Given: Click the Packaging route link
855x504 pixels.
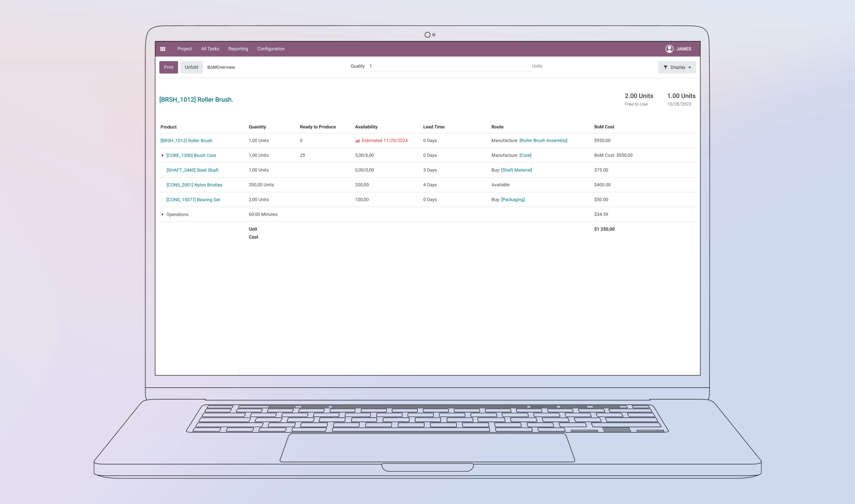Looking at the screenshot, I should 513,200.
